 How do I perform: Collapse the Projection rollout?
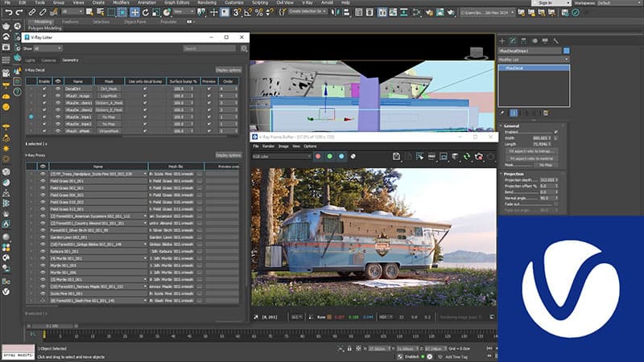point(514,174)
